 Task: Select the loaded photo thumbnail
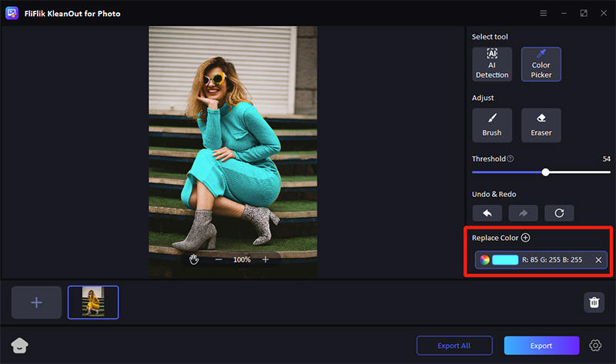[x=93, y=302]
